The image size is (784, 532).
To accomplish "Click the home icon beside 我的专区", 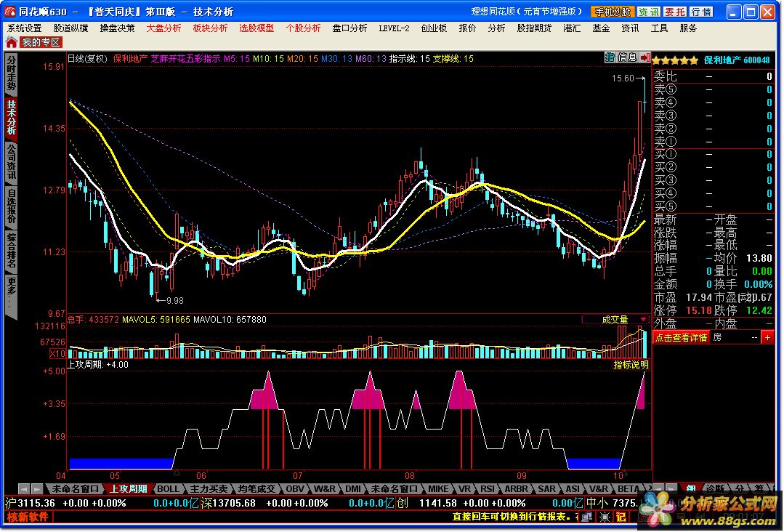I will (x=12, y=42).
